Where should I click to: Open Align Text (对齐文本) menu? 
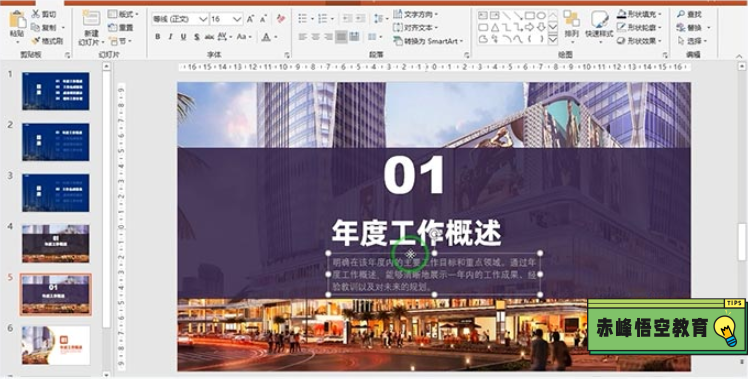416,28
